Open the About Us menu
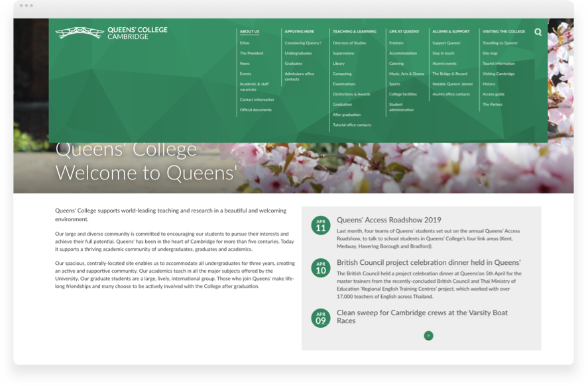The height and width of the screenshot is (386, 588). click(x=249, y=31)
